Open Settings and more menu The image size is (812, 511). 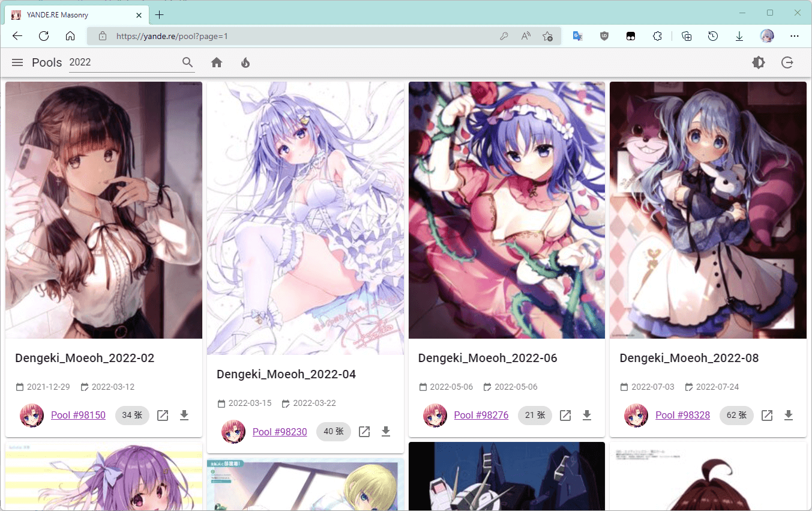795,36
